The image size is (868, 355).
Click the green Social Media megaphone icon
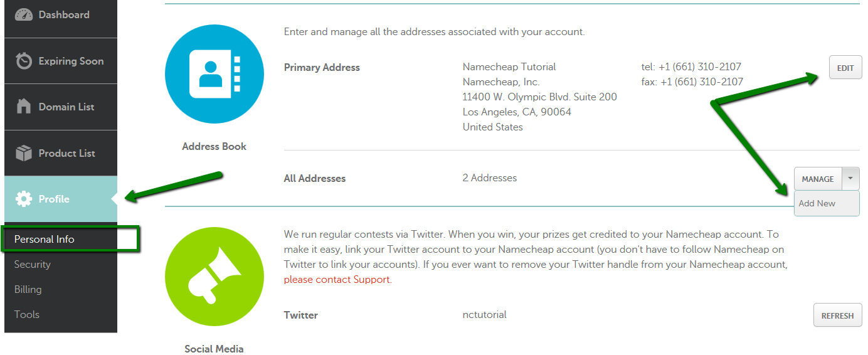tap(214, 277)
